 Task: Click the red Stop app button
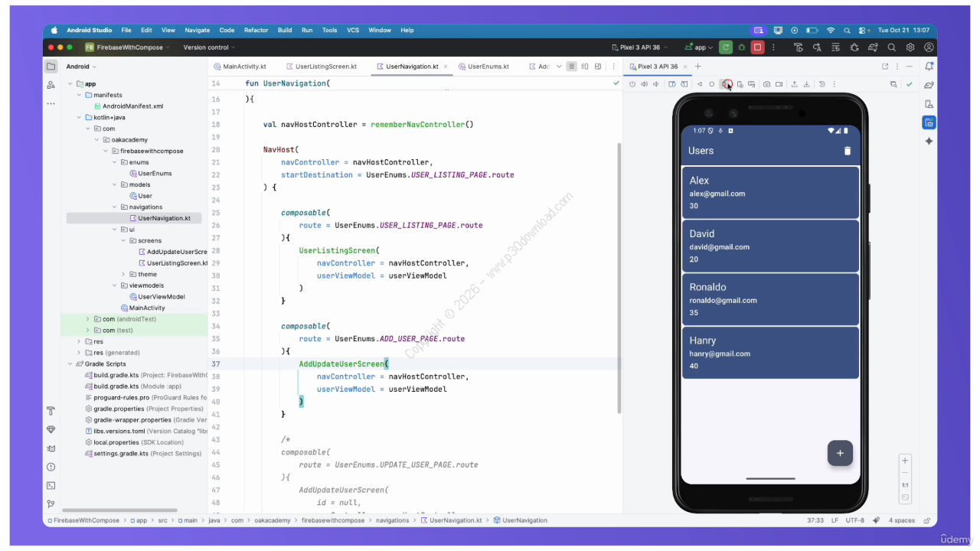coord(757,47)
